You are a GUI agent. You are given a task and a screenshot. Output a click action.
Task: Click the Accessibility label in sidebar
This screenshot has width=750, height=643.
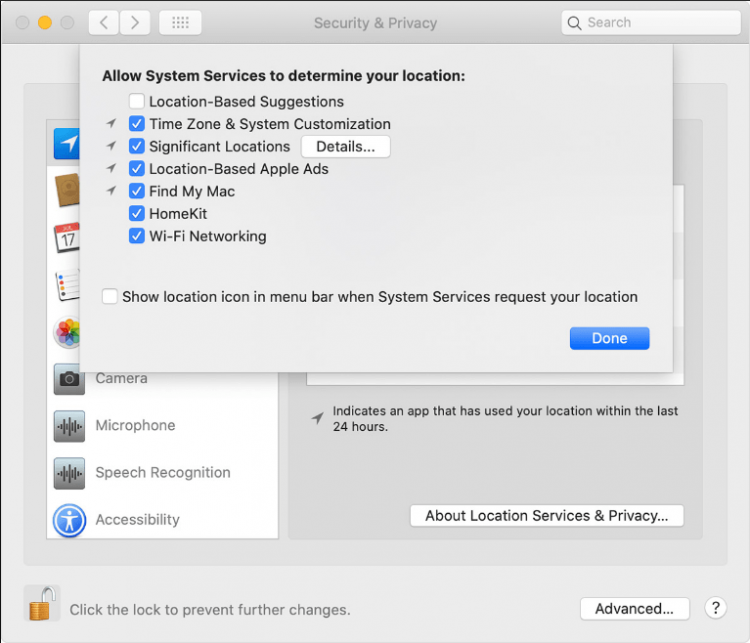point(138,520)
